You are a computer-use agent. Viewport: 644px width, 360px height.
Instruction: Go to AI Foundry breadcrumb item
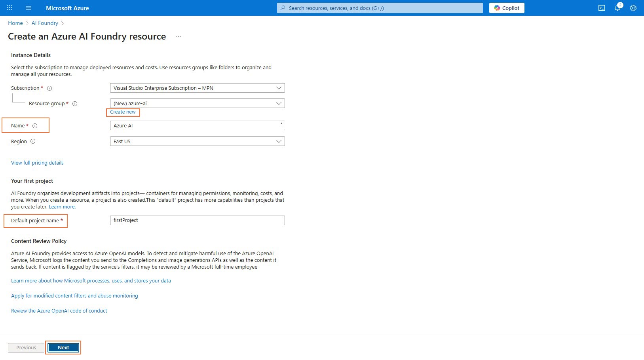click(45, 23)
